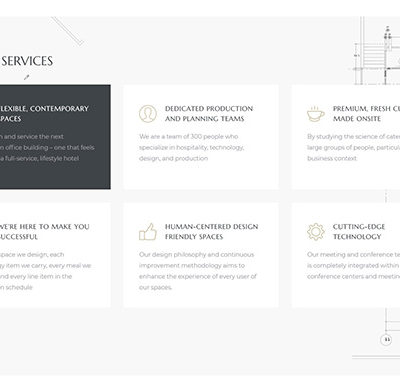
Task: Click the circled page number 11 badge
Action: click(386, 340)
